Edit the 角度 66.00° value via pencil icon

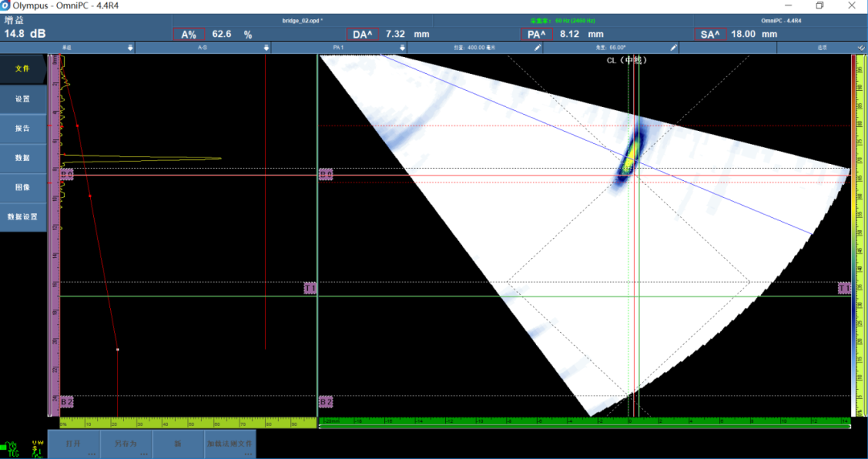point(674,47)
